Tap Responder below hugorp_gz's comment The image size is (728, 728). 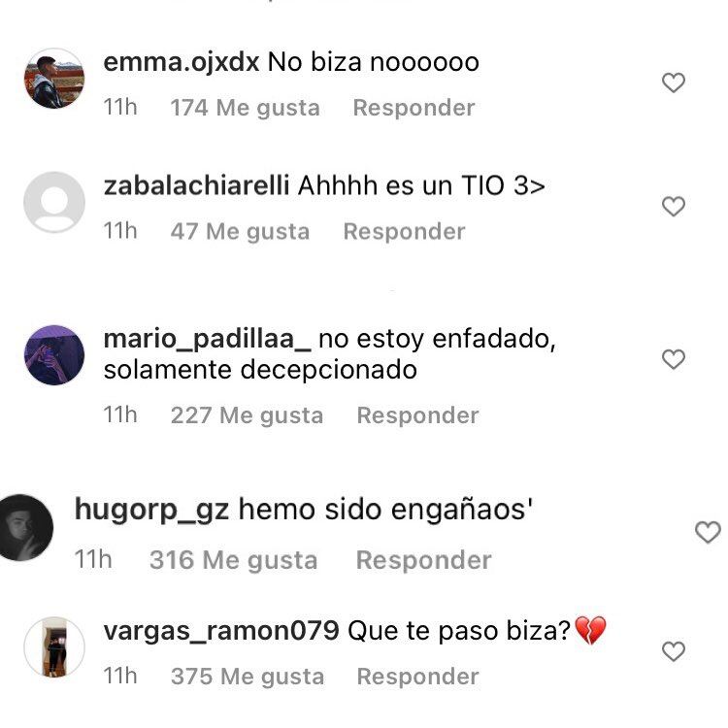pos(423,560)
